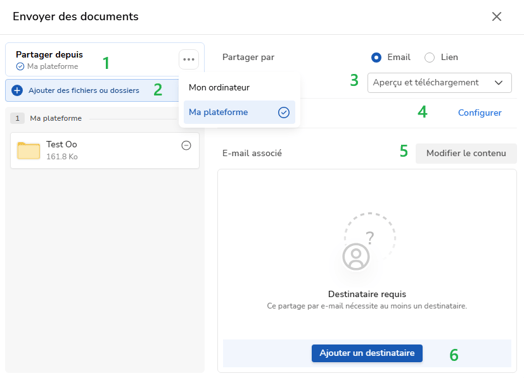Image resolution: width=524 pixels, height=378 pixels.
Task: Click the blue plus icon to add files
Action: pos(17,90)
